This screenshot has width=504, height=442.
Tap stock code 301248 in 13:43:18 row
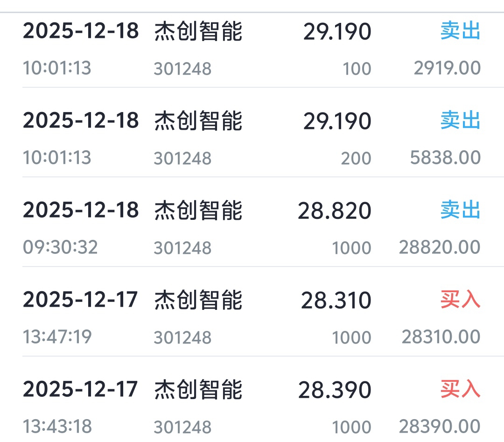coord(182,427)
